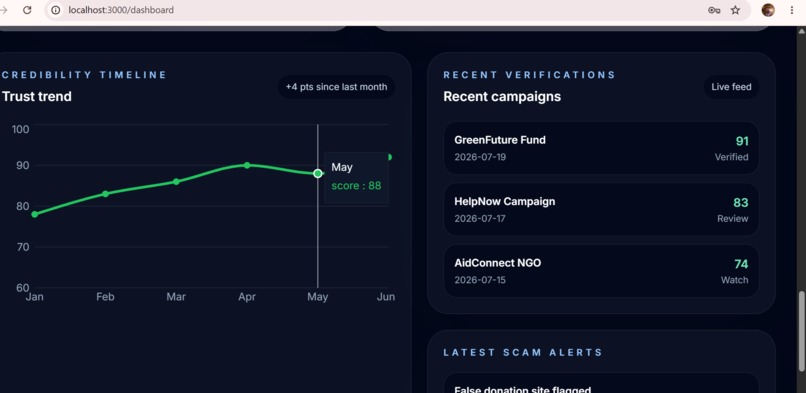The height and width of the screenshot is (393, 806).
Task: Reload the page with the refresh icon
Action: pyautogui.click(x=27, y=10)
